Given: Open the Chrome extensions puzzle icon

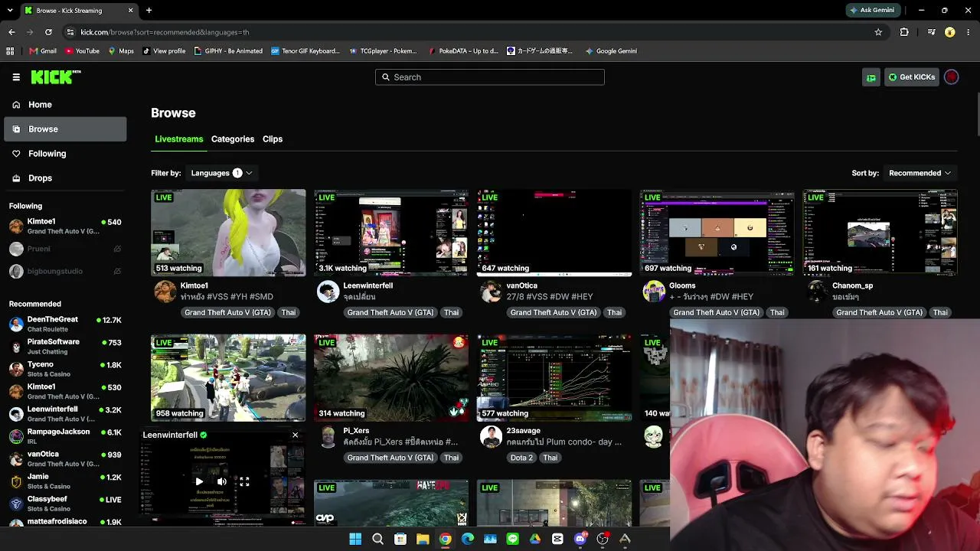Looking at the screenshot, I should click(x=904, y=32).
